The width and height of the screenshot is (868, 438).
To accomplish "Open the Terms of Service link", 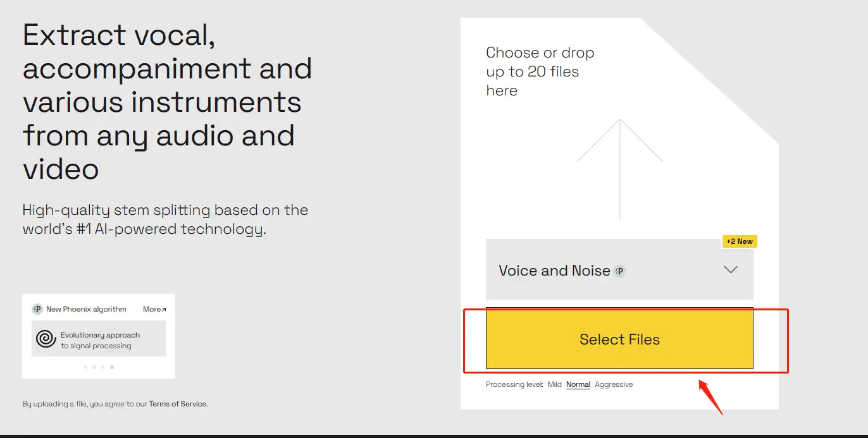I will tap(178, 404).
